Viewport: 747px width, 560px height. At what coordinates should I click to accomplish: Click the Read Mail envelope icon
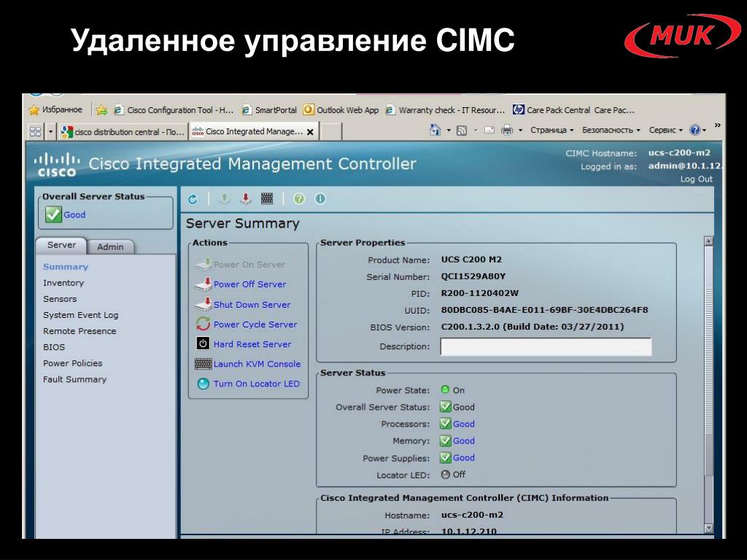pos(489,130)
